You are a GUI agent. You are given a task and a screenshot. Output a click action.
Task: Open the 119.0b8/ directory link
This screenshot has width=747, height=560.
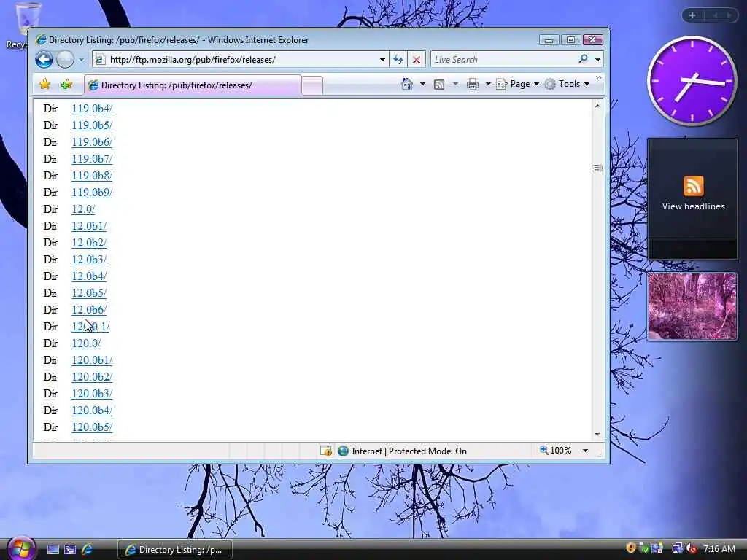click(x=92, y=175)
